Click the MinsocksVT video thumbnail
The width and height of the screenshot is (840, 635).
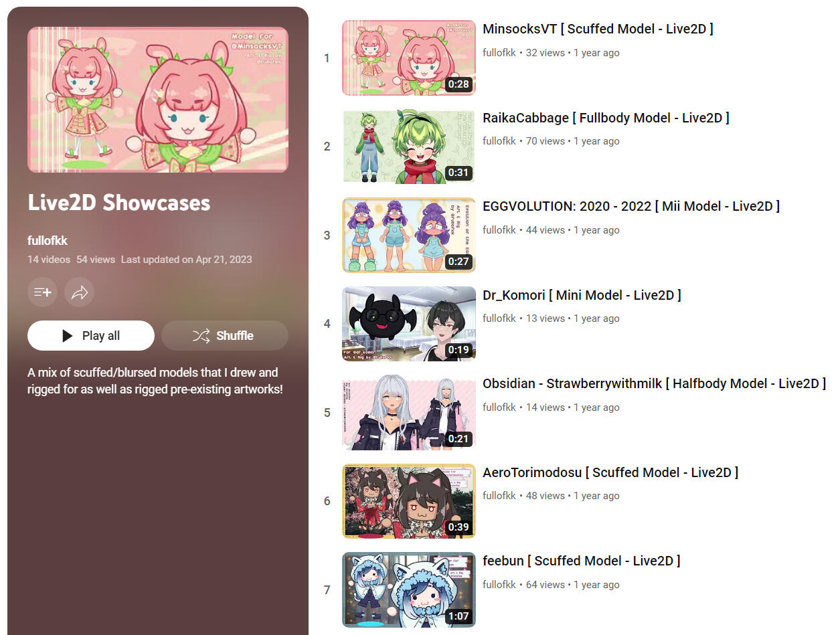[x=409, y=58]
